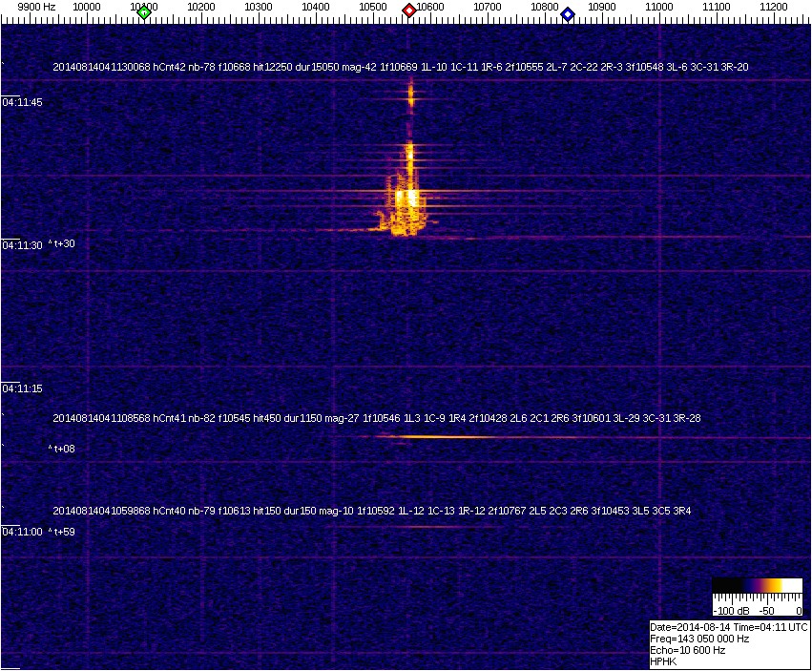Screen dimensions: 812x671
Task: Click the green diamond marker on frequency ruler
Action: tap(144, 12)
